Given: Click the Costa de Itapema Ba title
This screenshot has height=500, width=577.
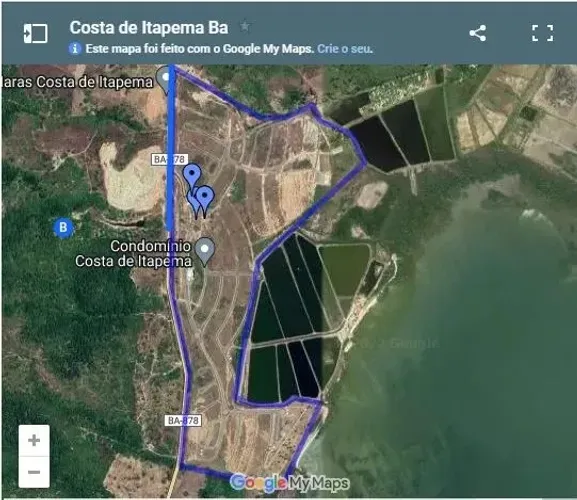Looking at the screenshot, I should 149,28.
